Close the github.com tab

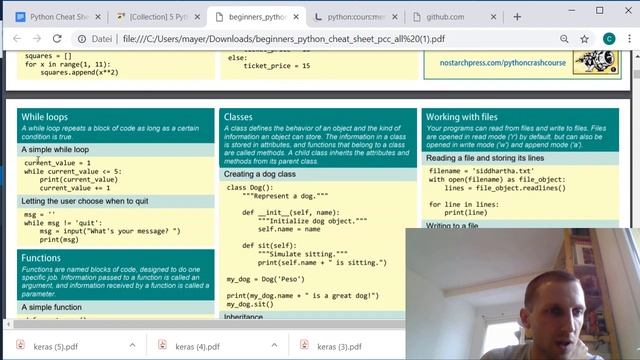493,17
